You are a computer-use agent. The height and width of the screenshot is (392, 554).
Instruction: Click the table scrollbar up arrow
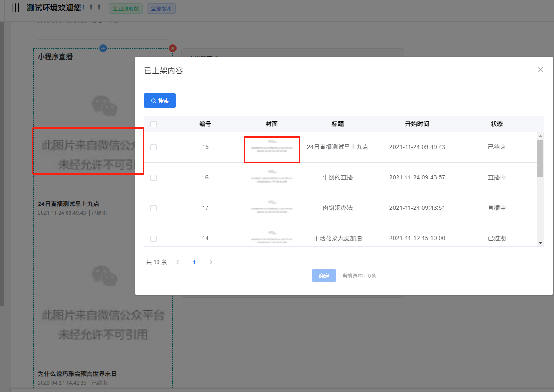540,136
